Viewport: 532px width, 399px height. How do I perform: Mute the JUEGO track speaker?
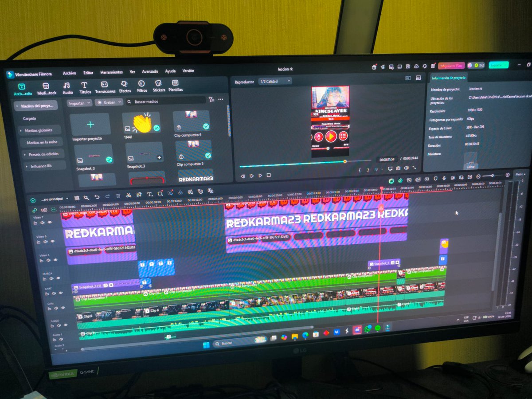coord(59,325)
